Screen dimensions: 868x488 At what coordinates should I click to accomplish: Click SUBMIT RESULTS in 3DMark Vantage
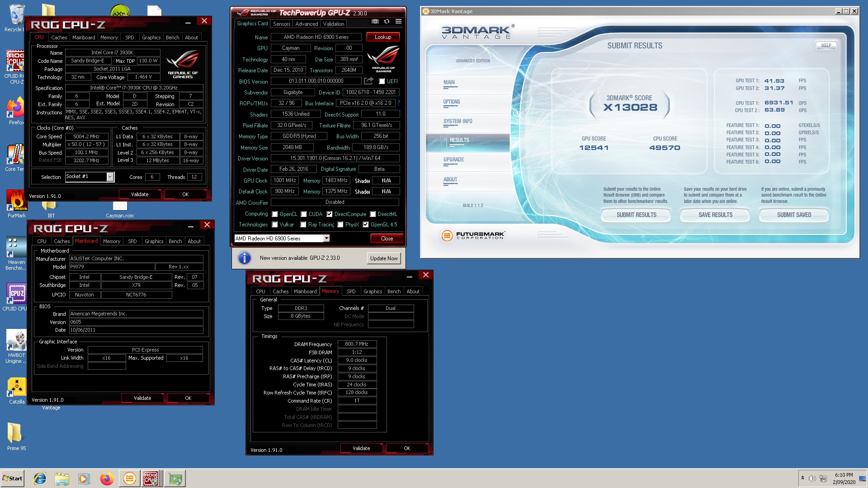pos(637,215)
